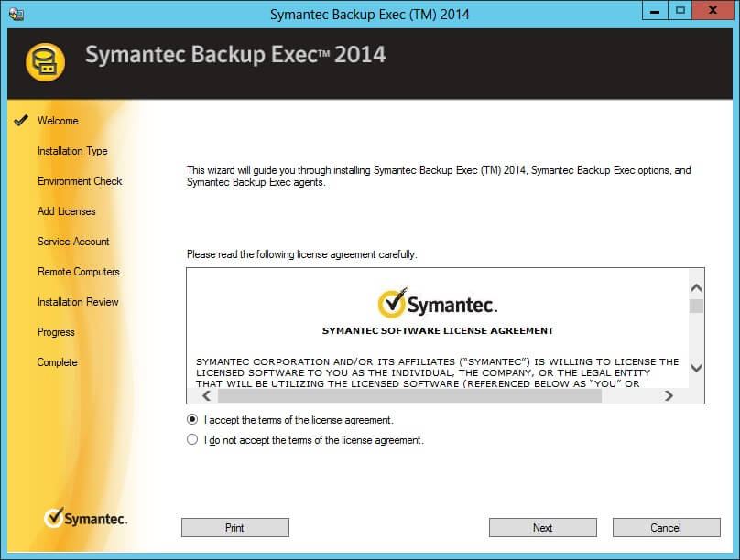The height and width of the screenshot is (560, 740).
Task: Select the Progress step
Action: [x=56, y=332]
